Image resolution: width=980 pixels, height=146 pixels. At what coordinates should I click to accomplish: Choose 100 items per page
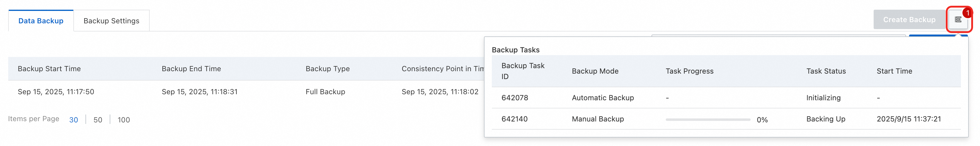(x=124, y=120)
